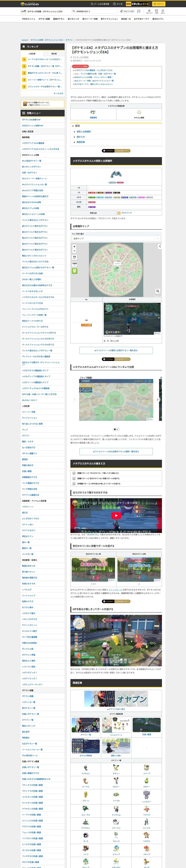Open ranking item number 1 ドーナツおすすめレシピ
The width and height of the screenshot is (186, 868).
coord(43,59)
